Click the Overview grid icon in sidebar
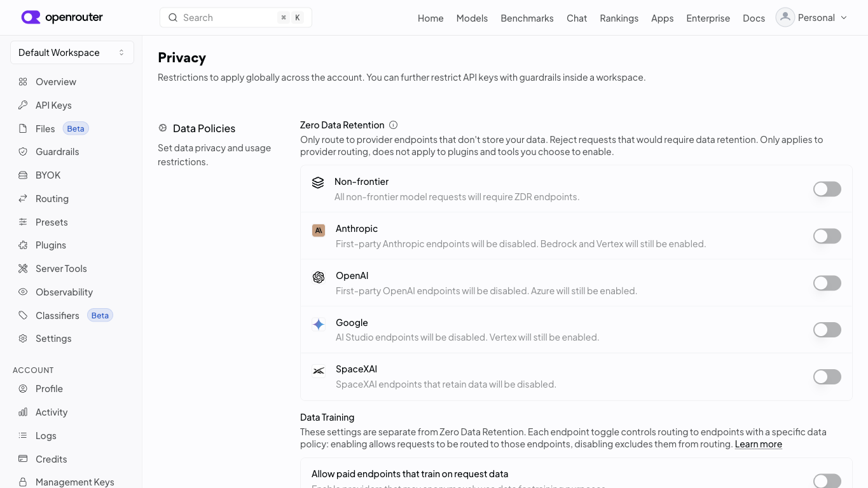 point(23,82)
